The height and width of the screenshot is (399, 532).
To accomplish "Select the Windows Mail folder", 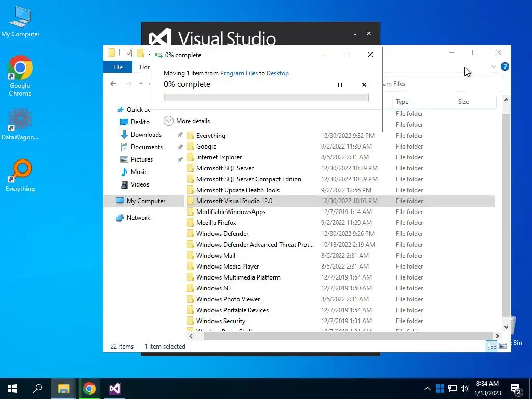I will 340,255.
